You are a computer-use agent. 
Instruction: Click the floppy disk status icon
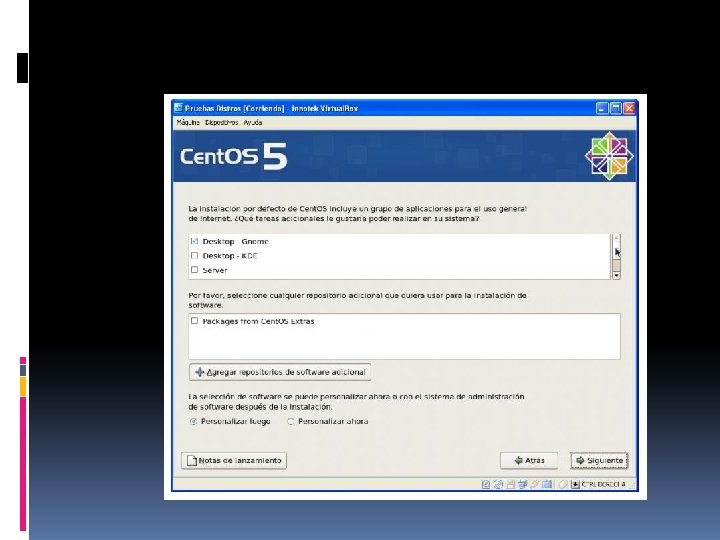[x=511, y=484]
